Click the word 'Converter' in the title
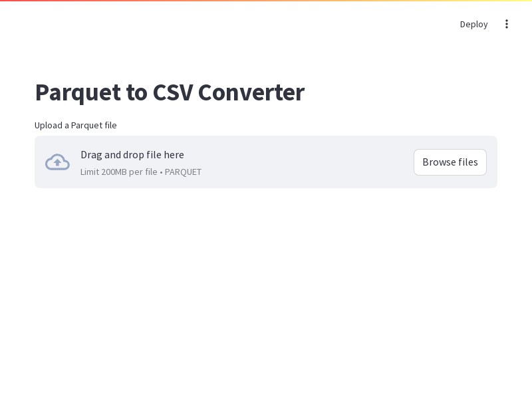Screen dimensions: 532x399 pyautogui.click(x=251, y=92)
